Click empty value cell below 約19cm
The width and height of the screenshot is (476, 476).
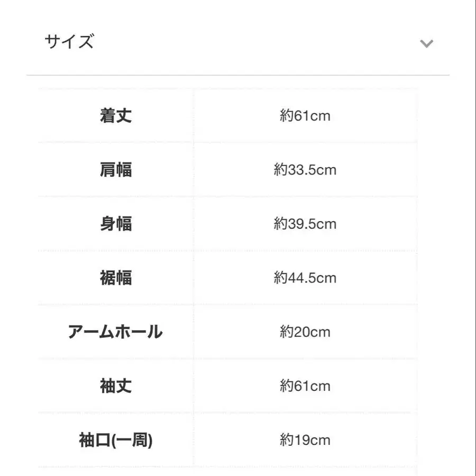coord(305,471)
